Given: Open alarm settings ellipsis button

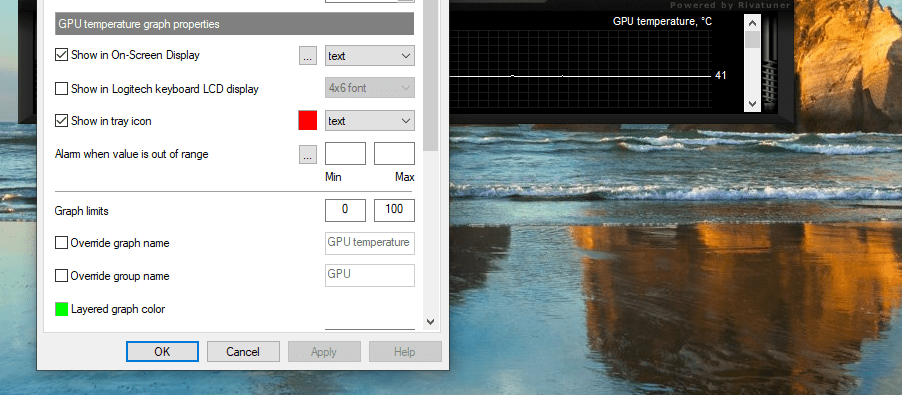Looking at the screenshot, I should click(308, 154).
